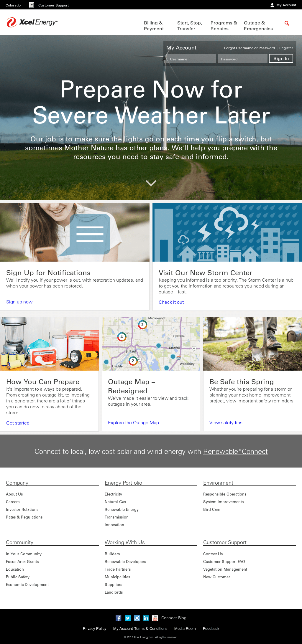Click the Media Room link
This screenshot has height=644, width=302.
185,629
